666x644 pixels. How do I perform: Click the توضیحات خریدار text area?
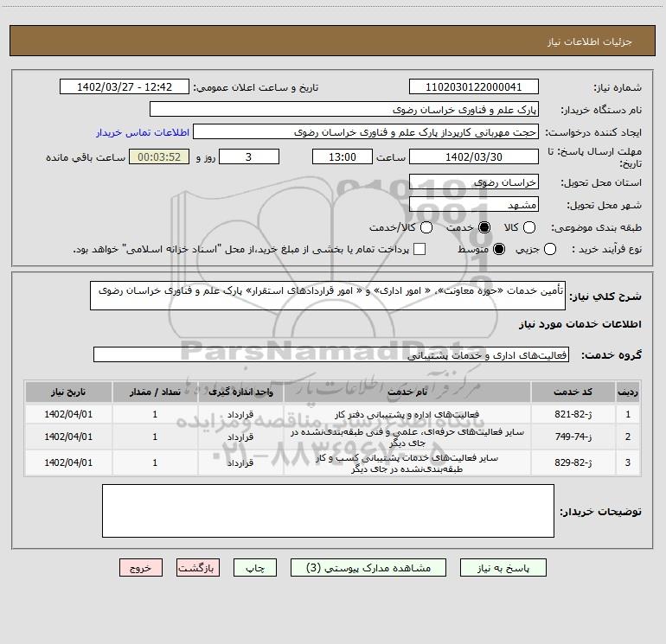point(328,511)
